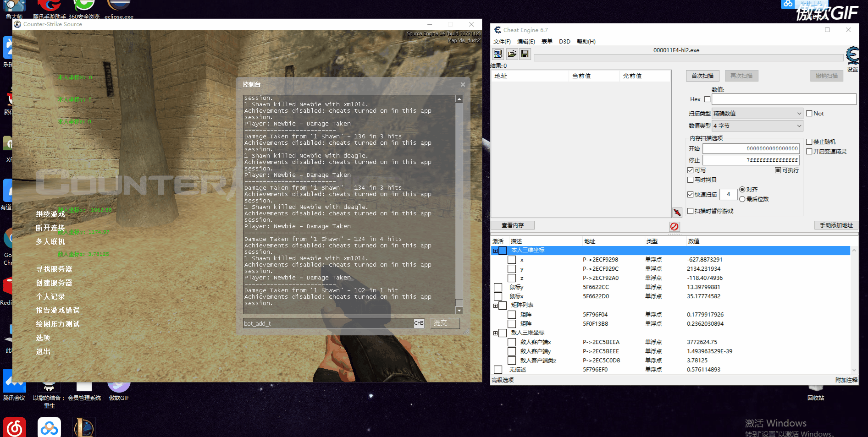
Task: Click the fast scan alignment value field
Action: pos(728,194)
